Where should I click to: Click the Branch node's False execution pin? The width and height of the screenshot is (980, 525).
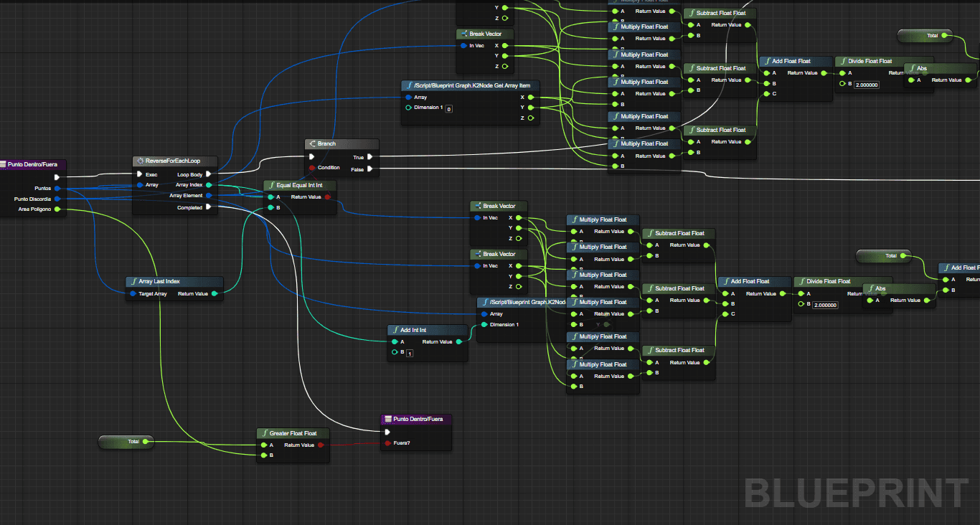point(369,169)
